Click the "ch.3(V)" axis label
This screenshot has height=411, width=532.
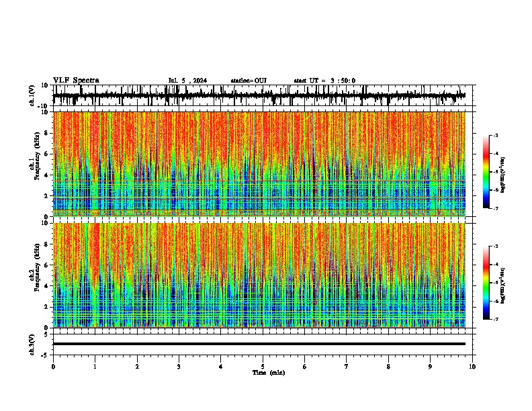pos(32,345)
